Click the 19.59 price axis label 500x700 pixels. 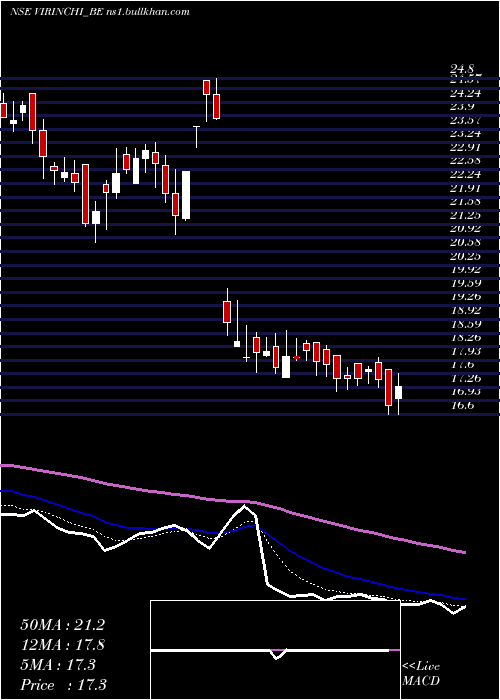click(465, 283)
